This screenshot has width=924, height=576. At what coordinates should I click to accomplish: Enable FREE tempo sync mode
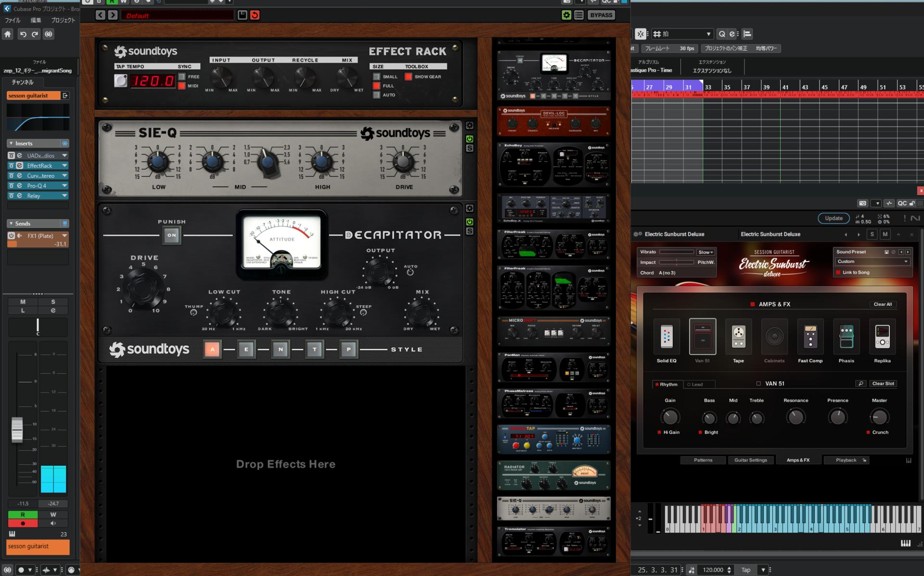click(181, 77)
